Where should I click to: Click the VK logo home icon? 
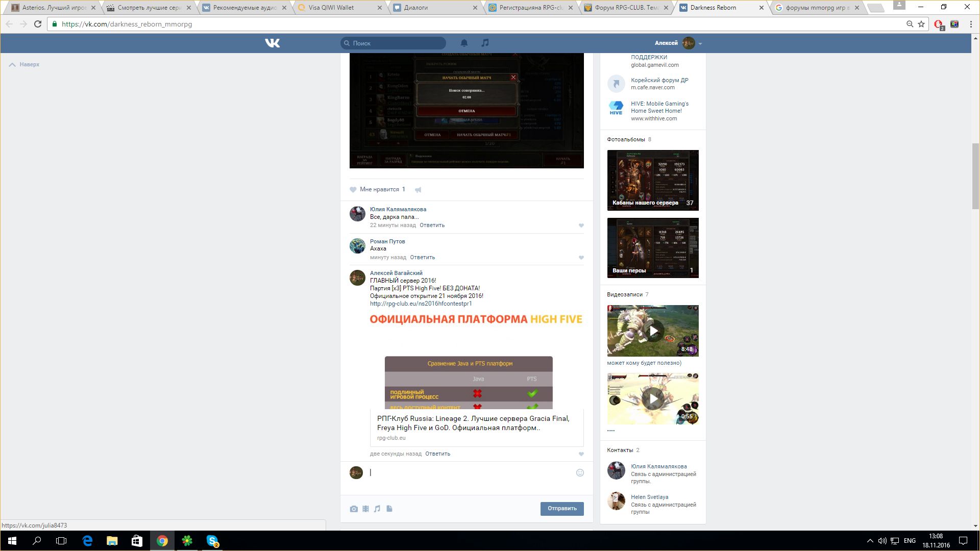coord(273,43)
